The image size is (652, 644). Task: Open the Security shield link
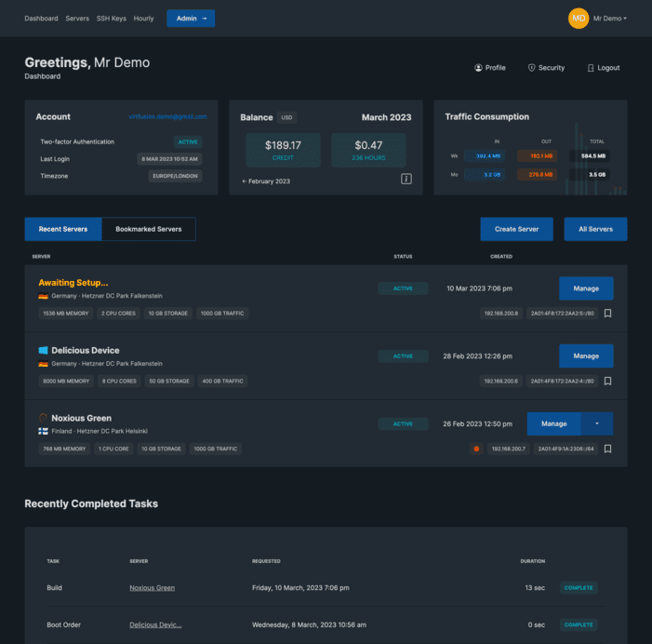click(x=546, y=68)
